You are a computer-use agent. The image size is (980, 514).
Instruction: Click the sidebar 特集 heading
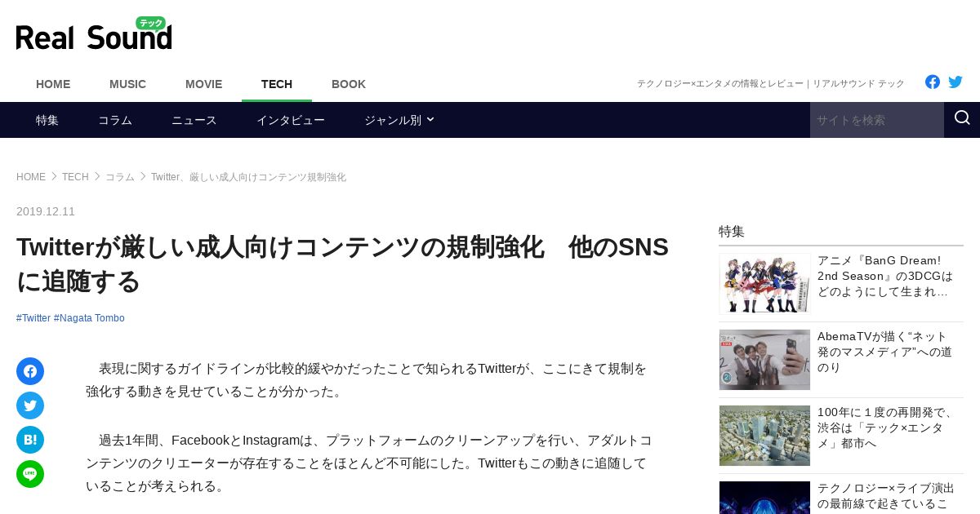point(732,231)
